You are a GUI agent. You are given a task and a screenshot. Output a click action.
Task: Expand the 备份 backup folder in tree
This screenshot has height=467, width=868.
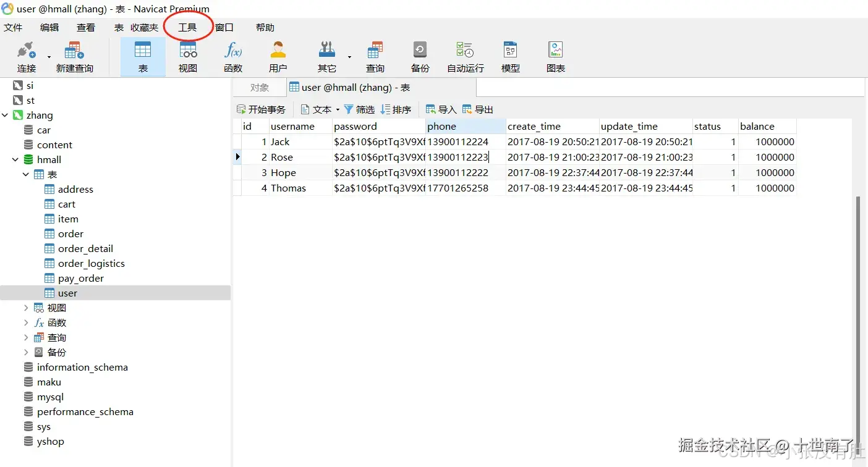pyautogui.click(x=26, y=352)
